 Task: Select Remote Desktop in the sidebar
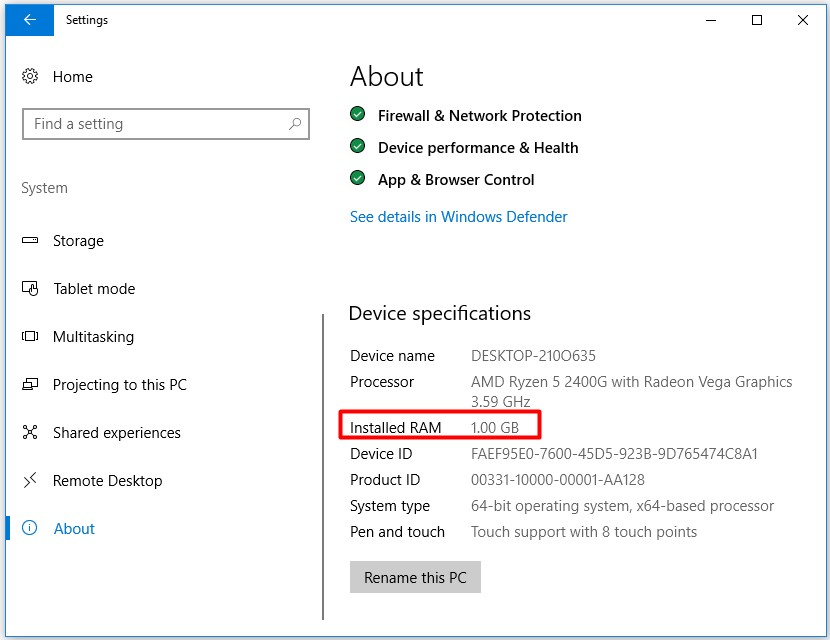[107, 481]
